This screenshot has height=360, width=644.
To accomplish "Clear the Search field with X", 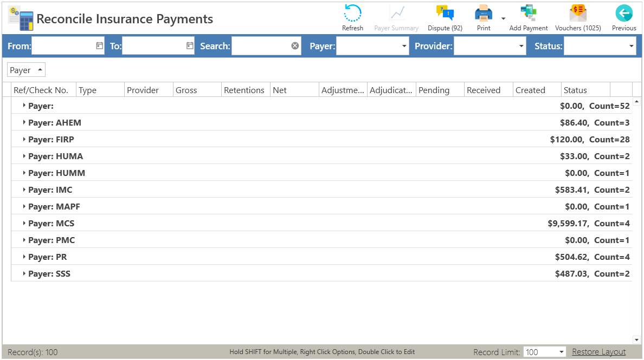I will pos(295,46).
